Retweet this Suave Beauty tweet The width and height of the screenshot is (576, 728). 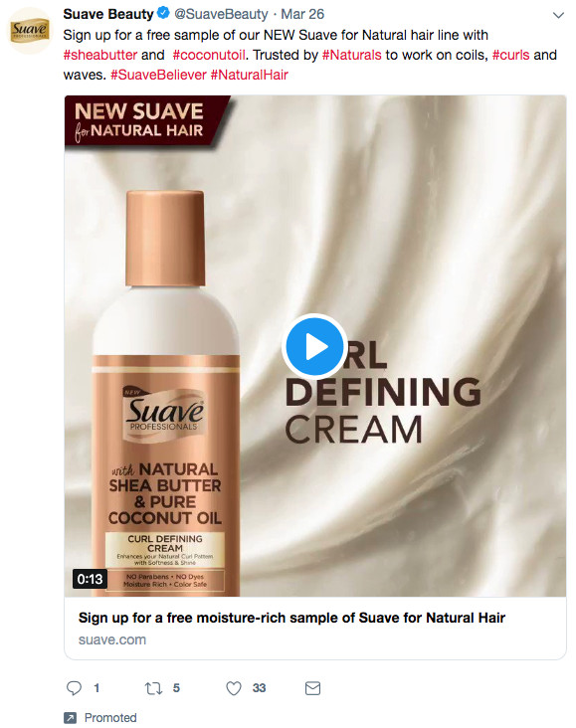(153, 688)
